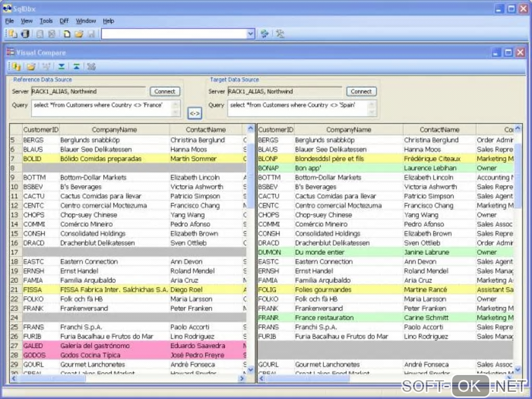The image size is (532, 399).
Task: Click Connect button for Target Data Source
Action: coord(361,91)
